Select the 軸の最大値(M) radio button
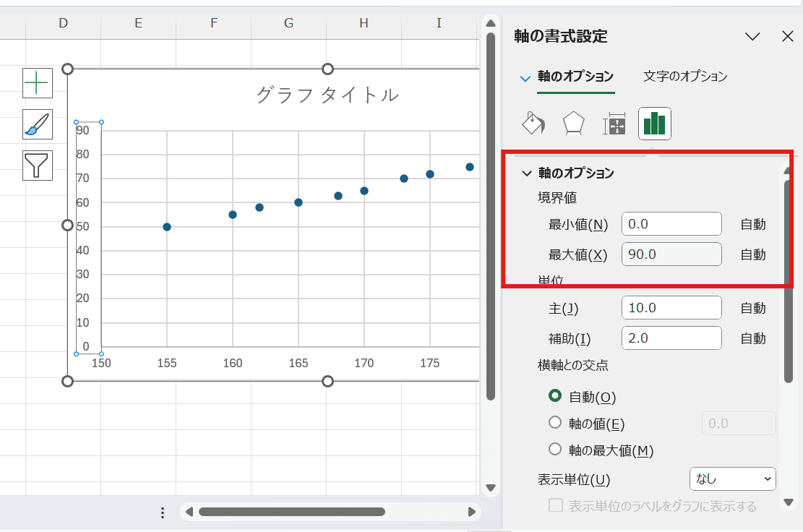This screenshot has width=803, height=532. pyautogui.click(x=555, y=450)
